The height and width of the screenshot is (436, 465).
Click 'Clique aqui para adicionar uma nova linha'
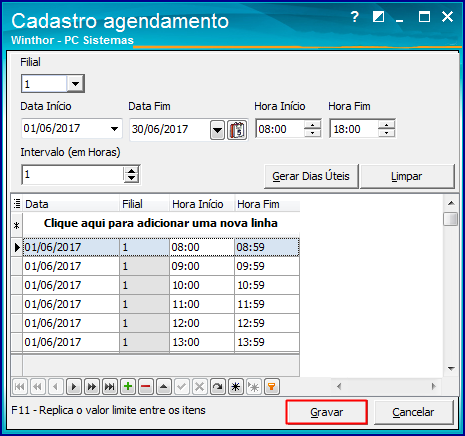(161, 223)
